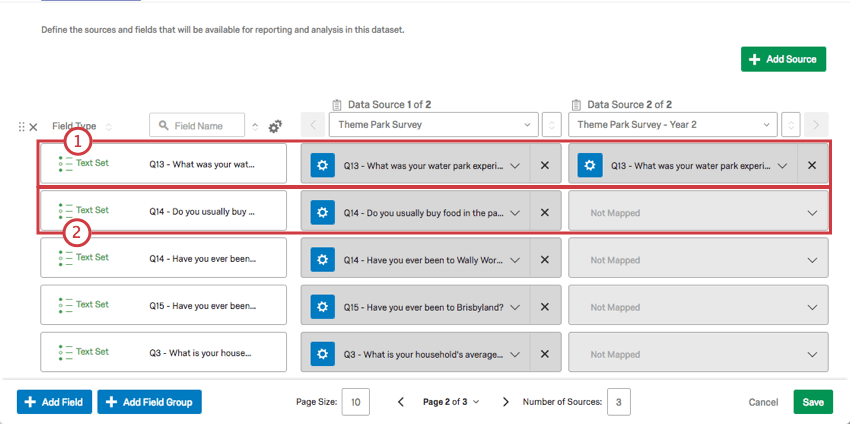
Task: Click Cancel to discard changes
Action: pos(763,402)
